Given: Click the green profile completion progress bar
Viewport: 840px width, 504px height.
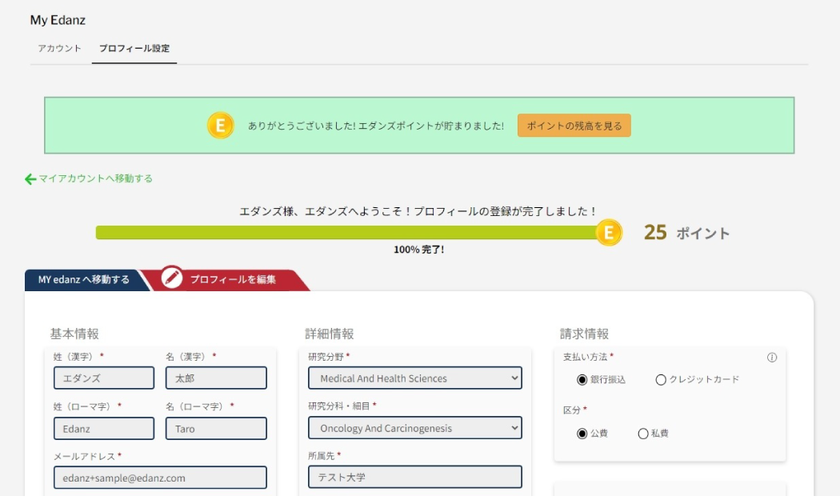Looking at the screenshot, I should [x=346, y=233].
